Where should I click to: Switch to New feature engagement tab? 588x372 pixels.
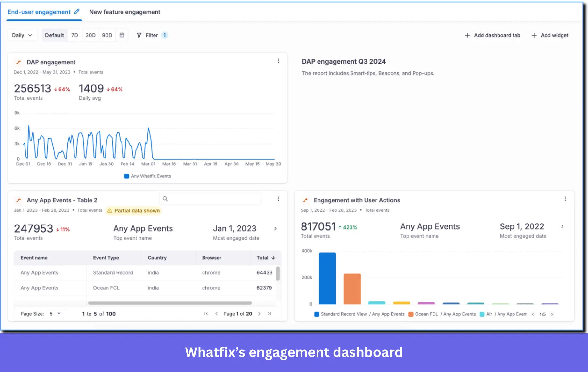pos(125,12)
